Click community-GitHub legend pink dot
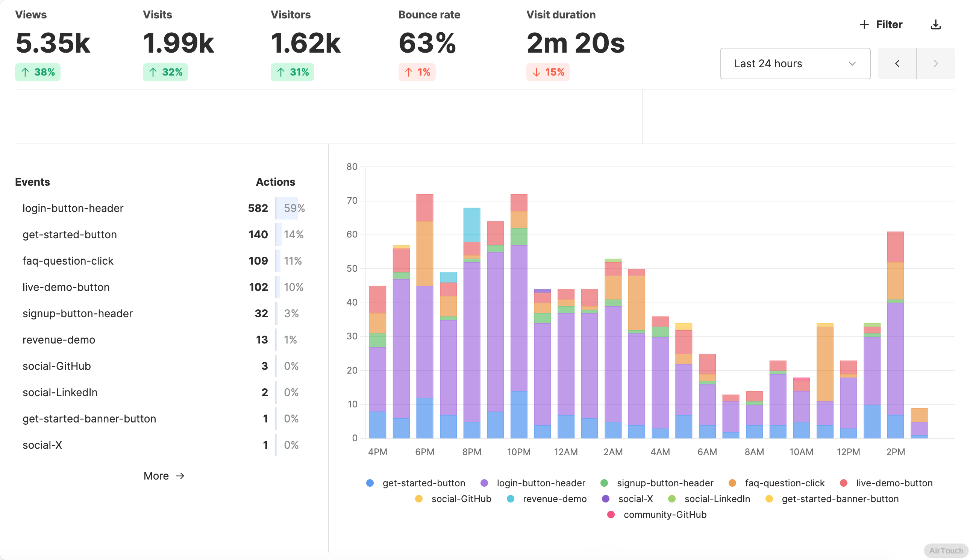 click(x=611, y=515)
